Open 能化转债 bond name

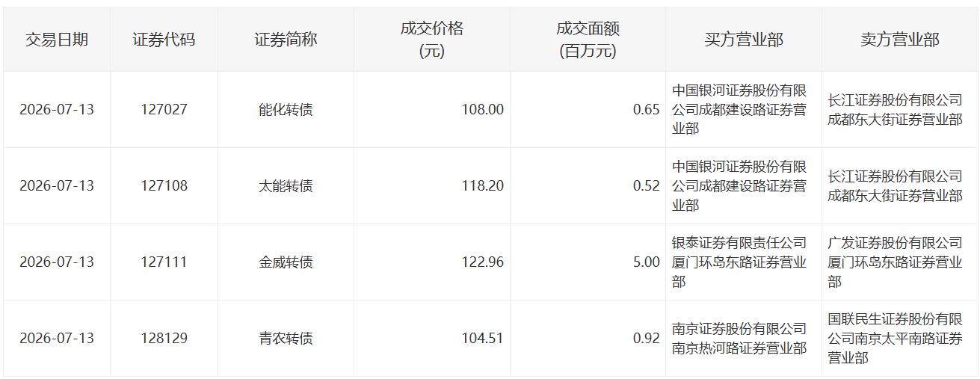(x=286, y=110)
